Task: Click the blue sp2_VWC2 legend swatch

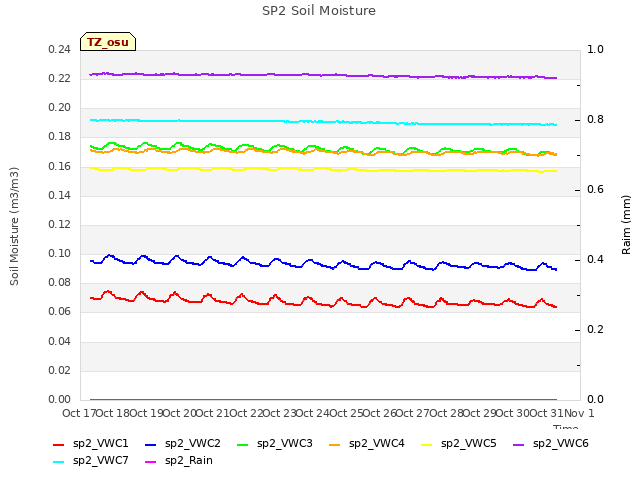Action: click(x=151, y=445)
